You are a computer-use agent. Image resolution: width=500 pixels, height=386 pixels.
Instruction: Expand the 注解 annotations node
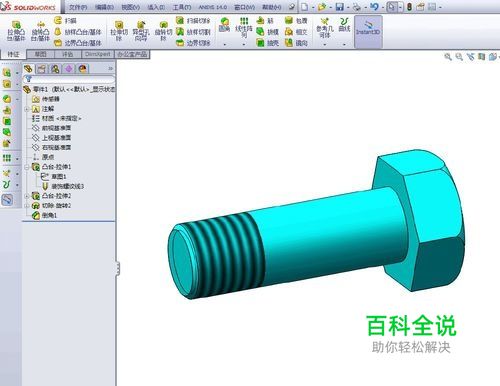tap(27, 109)
